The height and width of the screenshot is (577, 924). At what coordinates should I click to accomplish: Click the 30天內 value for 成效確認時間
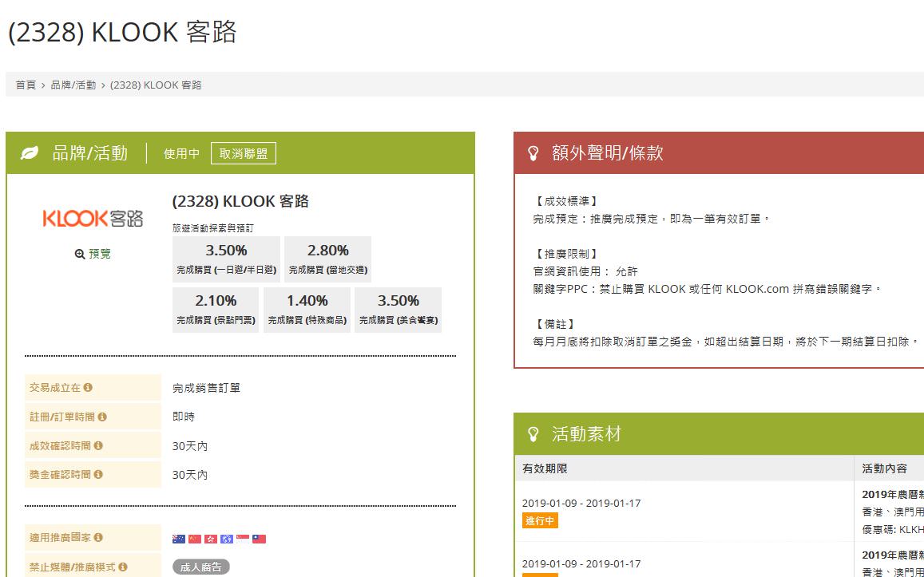pyautogui.click(x=190, y=446)
